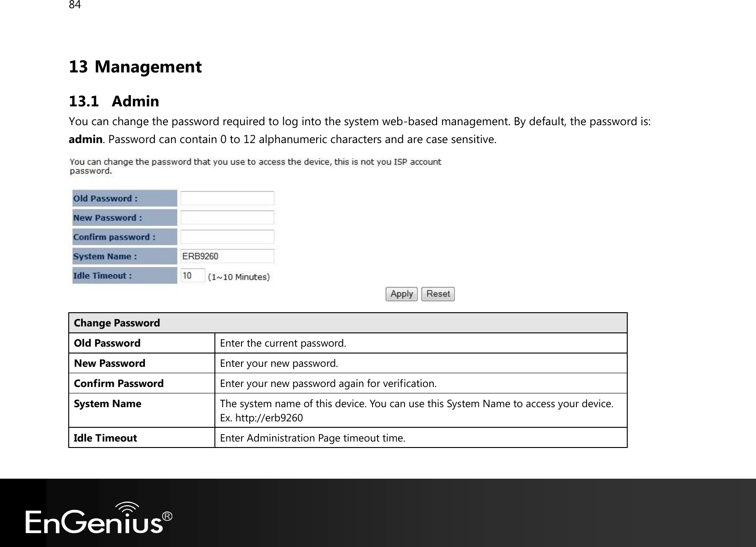Click the '(1~10 Minutes)' hint text
The height and width of the screenshot is (547, 756).
(239, 277)
